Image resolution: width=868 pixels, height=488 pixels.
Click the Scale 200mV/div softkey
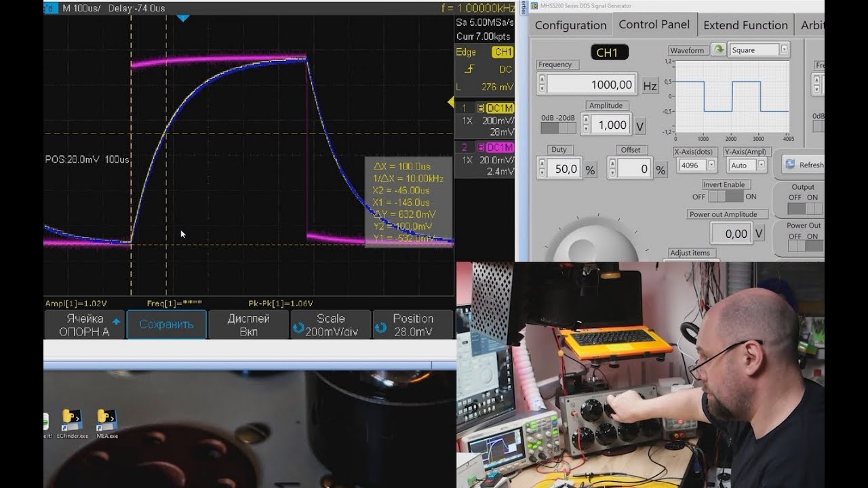click(331, 324)
